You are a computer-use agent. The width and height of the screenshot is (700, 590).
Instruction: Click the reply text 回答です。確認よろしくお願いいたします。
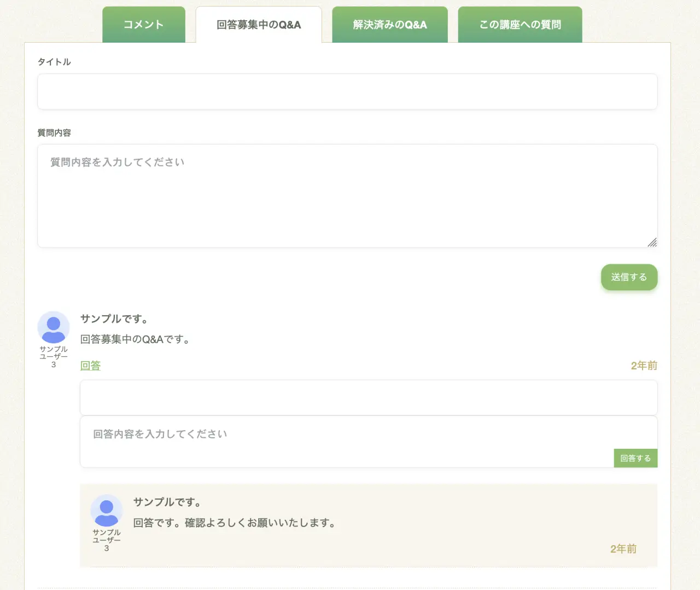click(235, 523)
